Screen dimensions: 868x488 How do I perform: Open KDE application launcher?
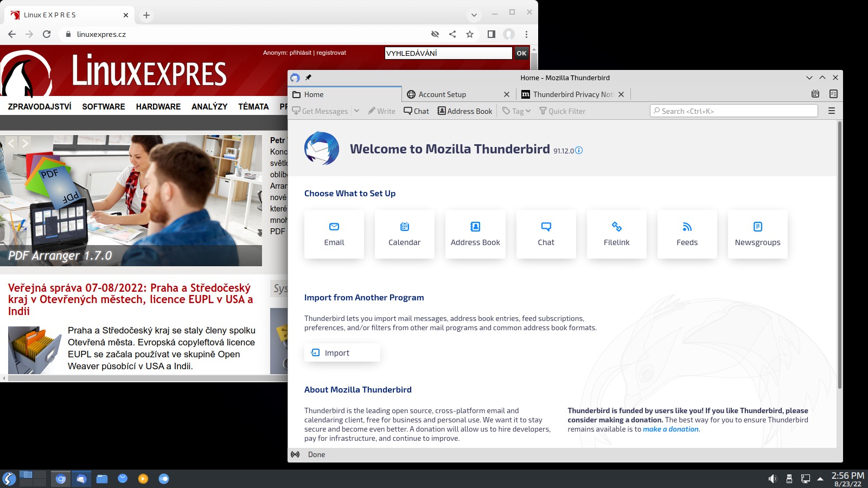click(9, 478)
